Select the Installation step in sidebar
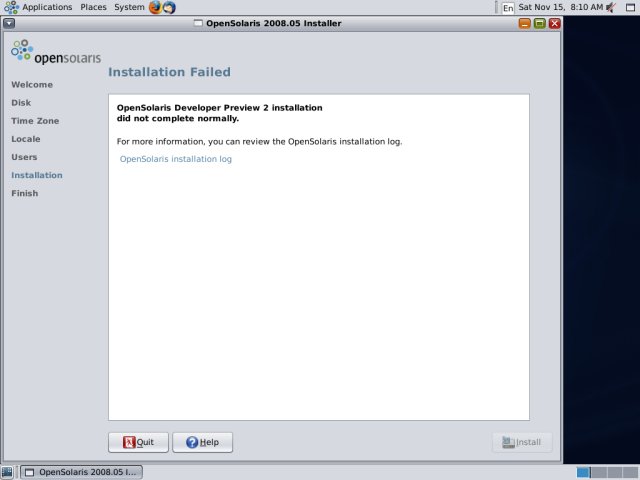 click(x=37, y=175)
